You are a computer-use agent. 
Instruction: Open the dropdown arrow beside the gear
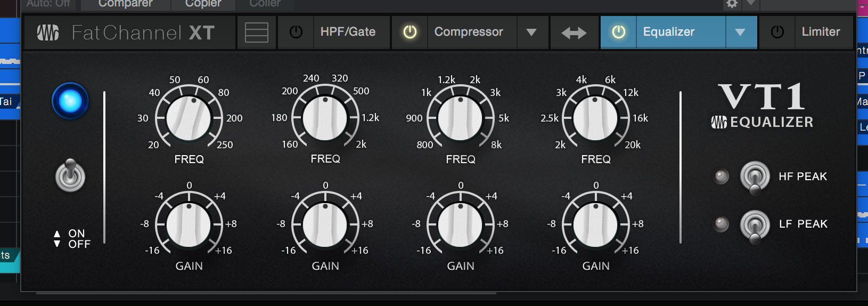click(x=751, y=3)
